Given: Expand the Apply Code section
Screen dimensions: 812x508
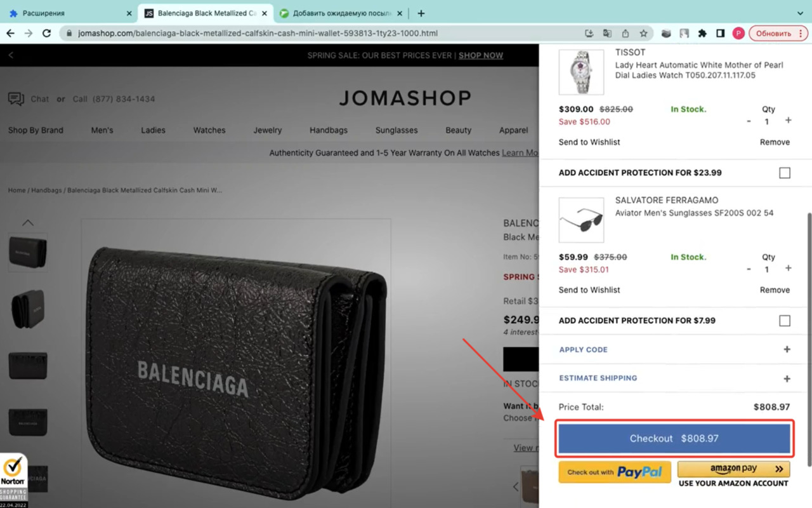Looking at the screenshot, I should pos(674,350).
